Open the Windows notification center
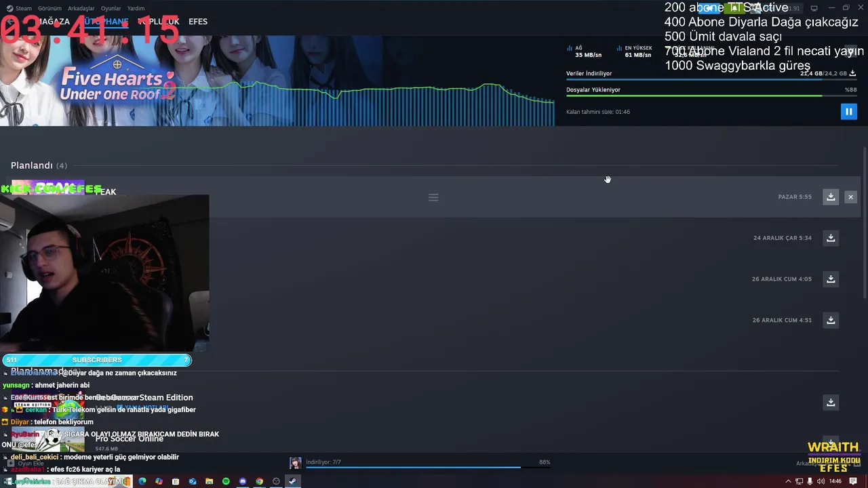868x488 pixels. (x=854, y=481)
